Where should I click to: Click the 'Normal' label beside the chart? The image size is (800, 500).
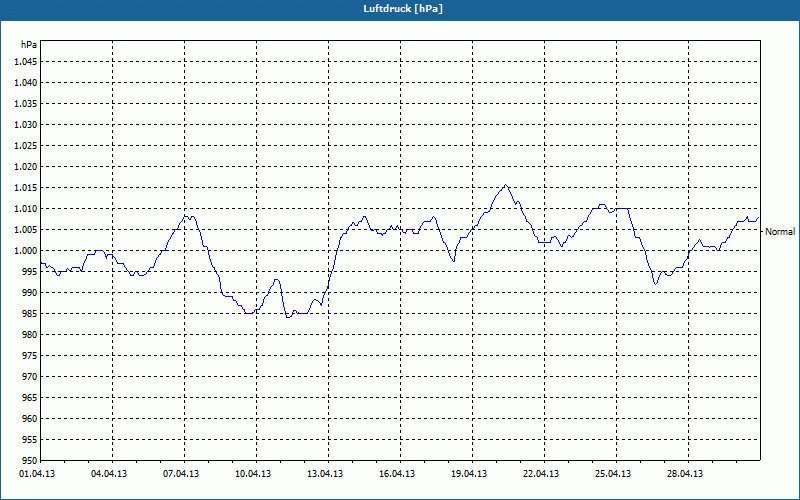pos(780,232)
